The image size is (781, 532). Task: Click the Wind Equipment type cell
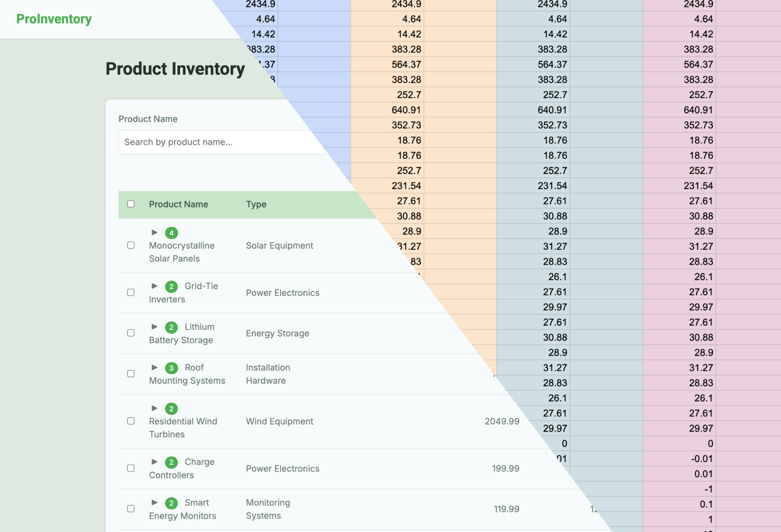280,421
